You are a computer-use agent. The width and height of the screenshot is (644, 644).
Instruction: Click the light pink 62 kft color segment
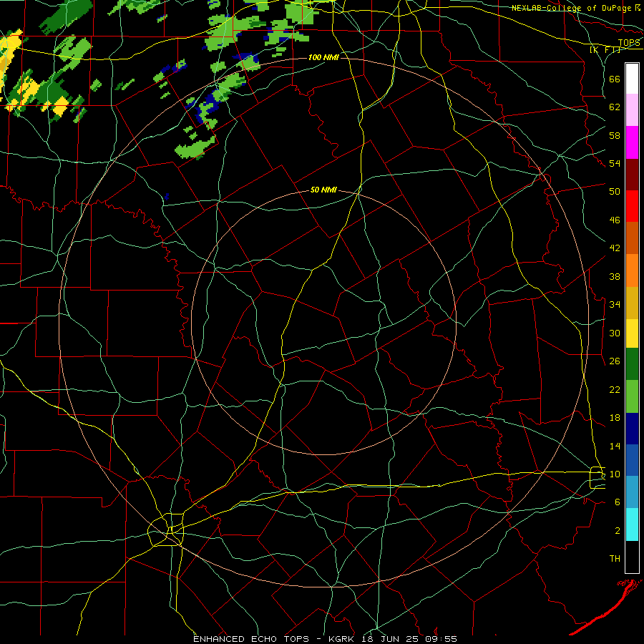tap(632, 109)
